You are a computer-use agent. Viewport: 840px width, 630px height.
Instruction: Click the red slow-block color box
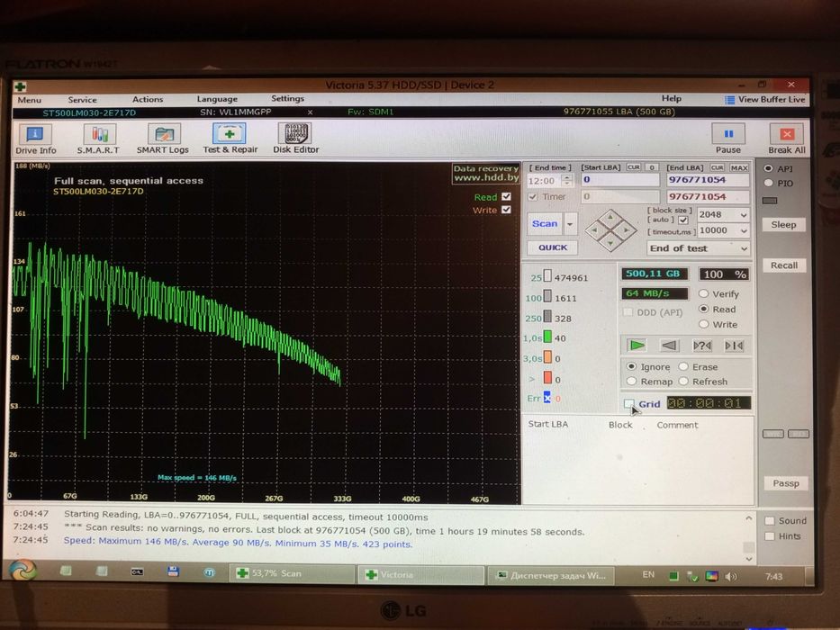547,378
